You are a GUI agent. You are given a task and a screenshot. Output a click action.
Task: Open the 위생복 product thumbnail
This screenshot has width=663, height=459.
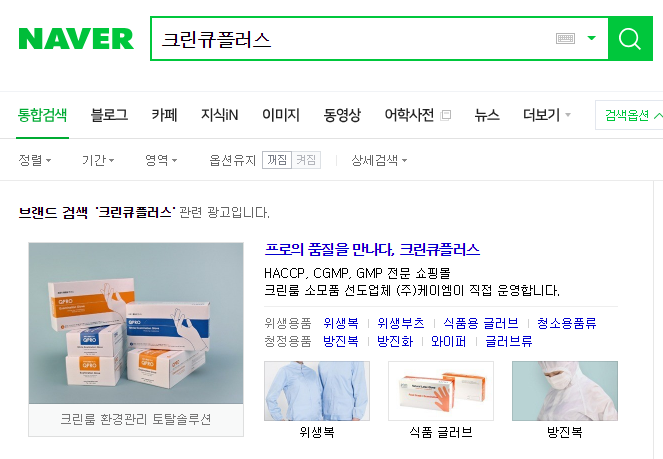[x=317, y=391]
